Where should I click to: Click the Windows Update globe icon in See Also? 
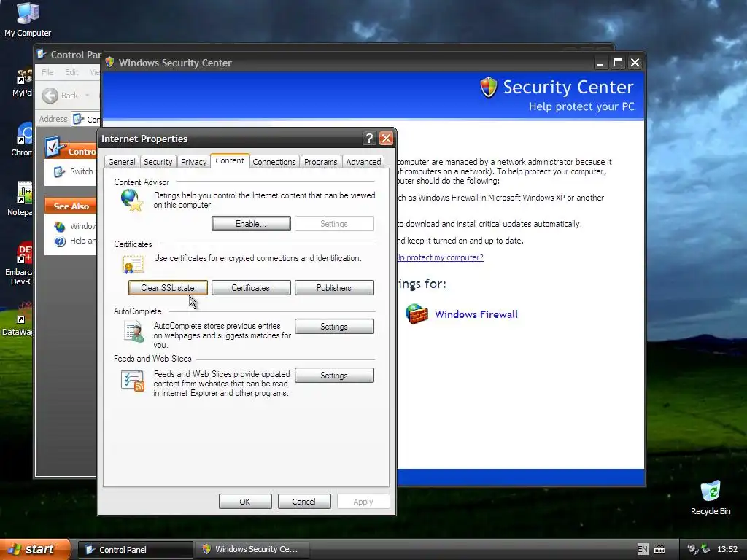pyautogui.click(x=60, y=226)
